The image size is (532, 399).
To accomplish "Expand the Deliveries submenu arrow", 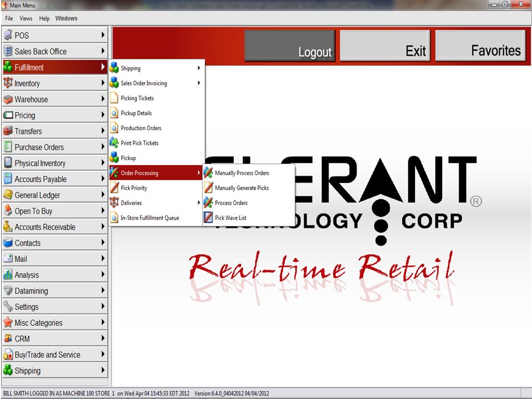I will coord(199,203).
